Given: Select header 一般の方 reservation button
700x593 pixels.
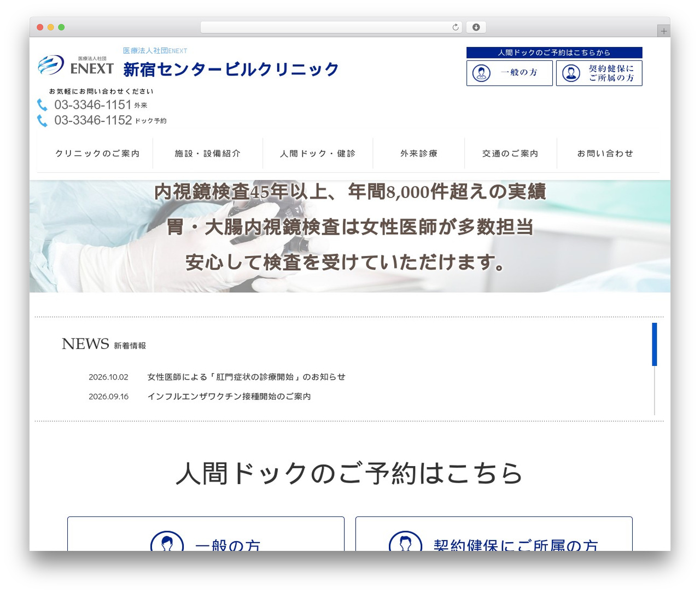Looking at the screenshot, I should [x=510, y=73].
